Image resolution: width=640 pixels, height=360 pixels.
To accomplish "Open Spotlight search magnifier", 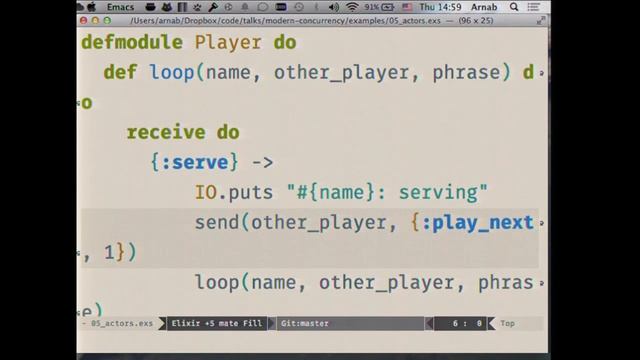I will [514, 7].
